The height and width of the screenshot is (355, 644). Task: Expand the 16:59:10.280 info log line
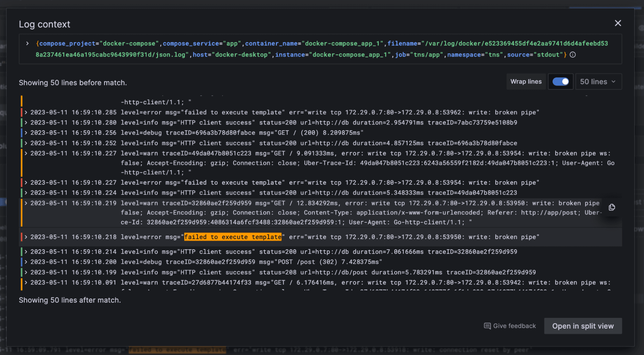click(x=26, y=123)
